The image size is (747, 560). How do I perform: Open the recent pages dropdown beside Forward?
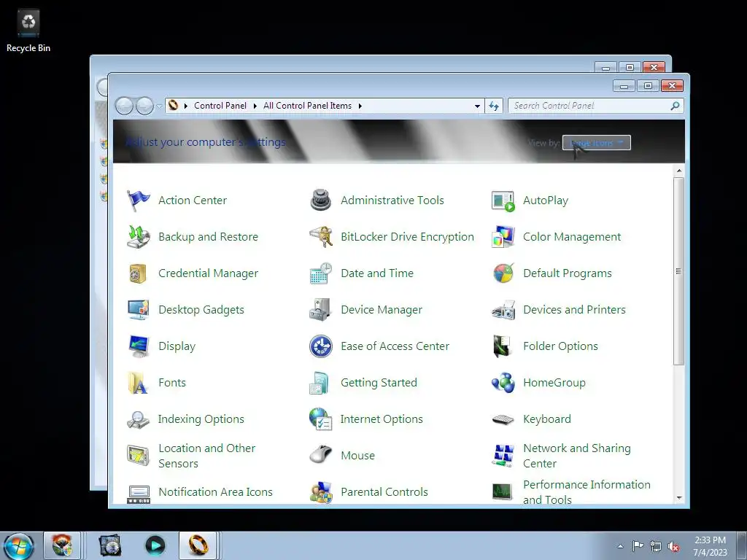(159, 106)
